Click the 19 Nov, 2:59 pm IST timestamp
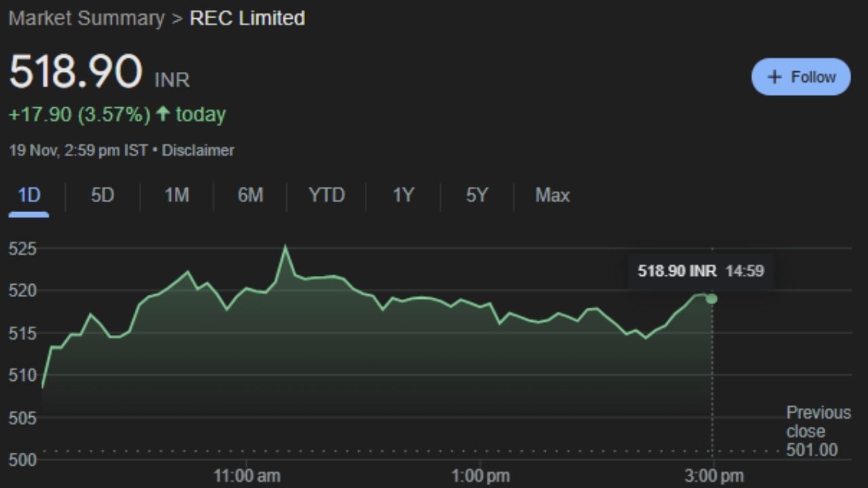Viewport: 868px width, 488px height. tap(78, 150)
